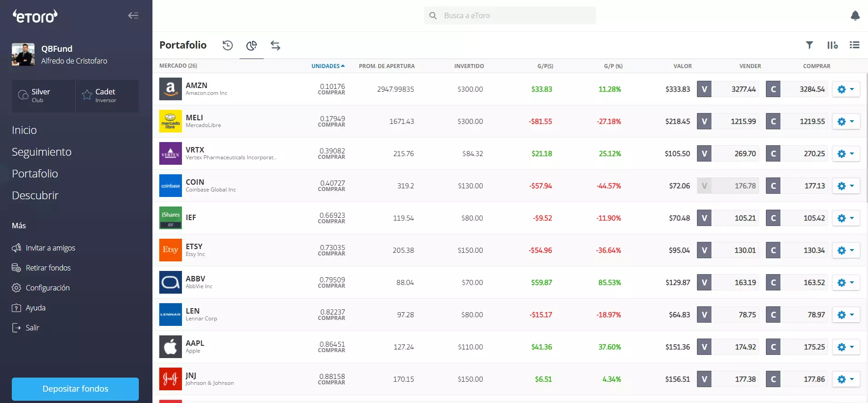Open the Etsy logo icon
868x403 pixels.
click(x=171, y=250)
